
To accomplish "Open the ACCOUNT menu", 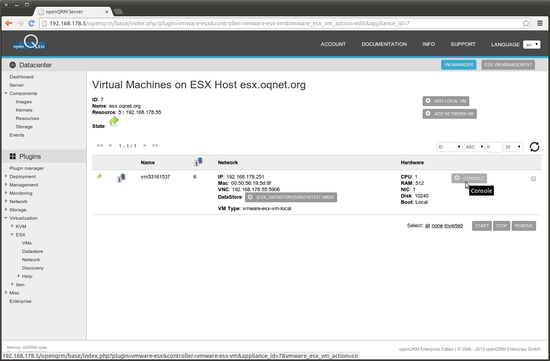I will point(333,44).
